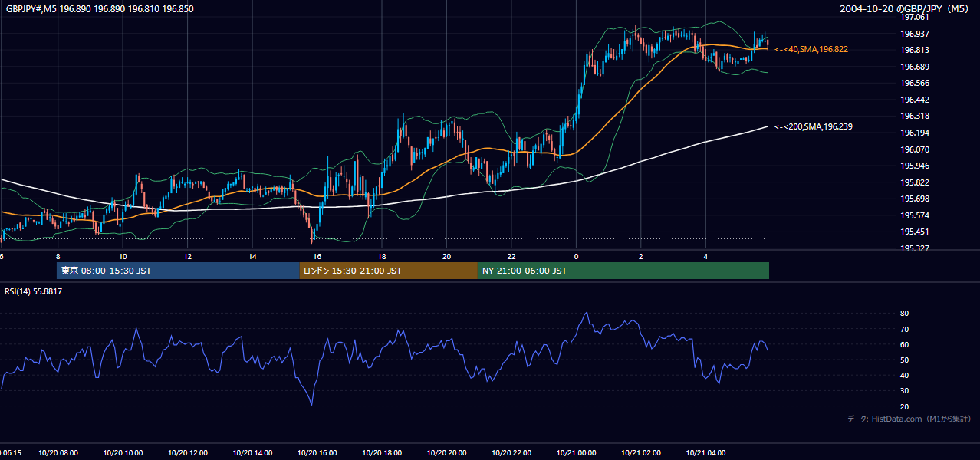Click RSI scale value 60

[x=904, y=344]
